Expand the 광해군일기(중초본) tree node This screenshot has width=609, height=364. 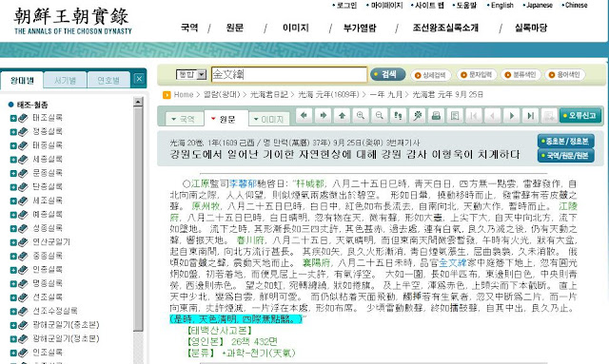(x=13, y=325)
